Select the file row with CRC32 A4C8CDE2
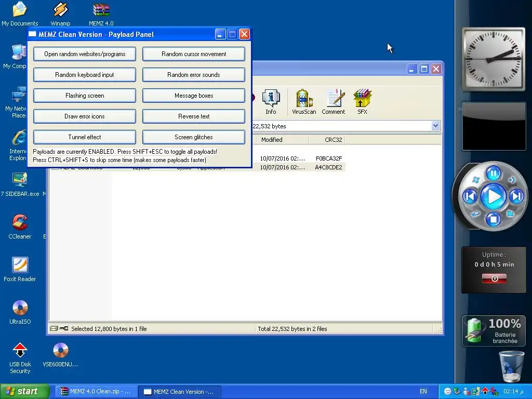Viewport: 532px width, 399px height. [299, 167]
